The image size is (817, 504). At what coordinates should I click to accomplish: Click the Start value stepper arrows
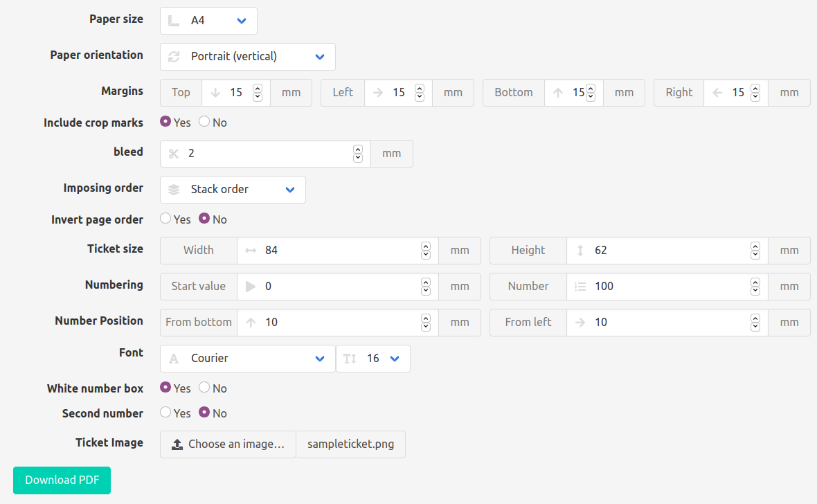[x=426, y=287]
